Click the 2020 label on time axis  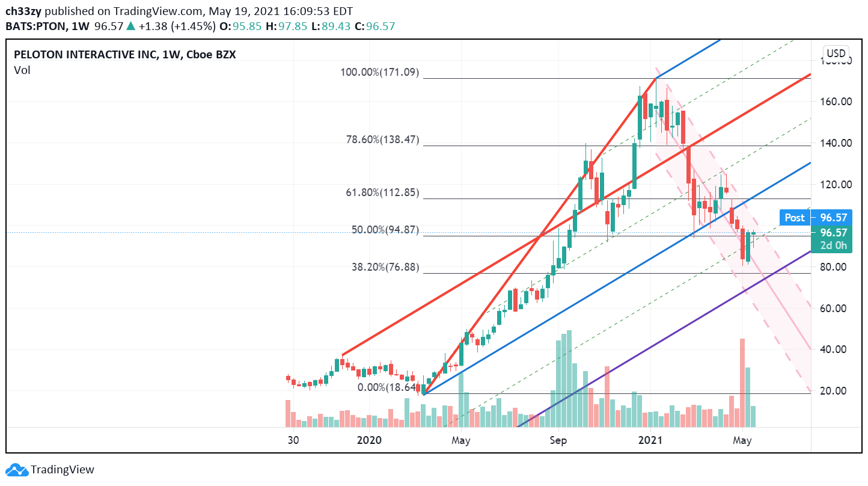tap(369, 440)
